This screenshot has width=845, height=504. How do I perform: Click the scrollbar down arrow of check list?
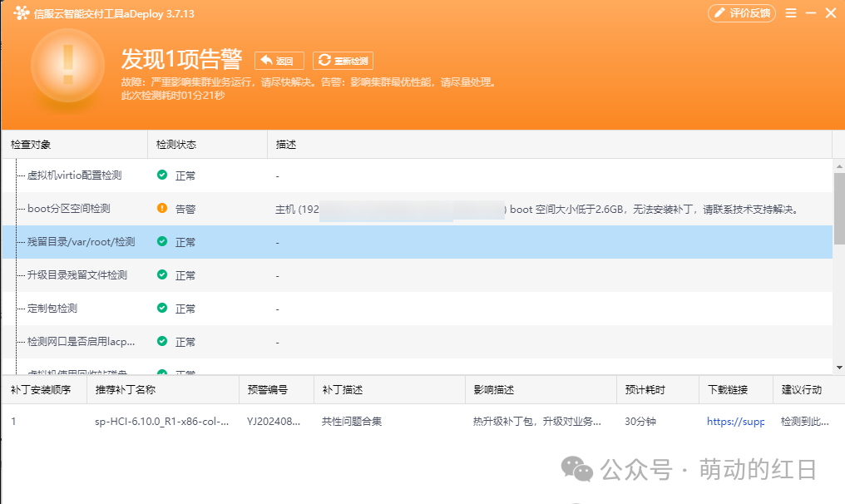coord(839,368)
